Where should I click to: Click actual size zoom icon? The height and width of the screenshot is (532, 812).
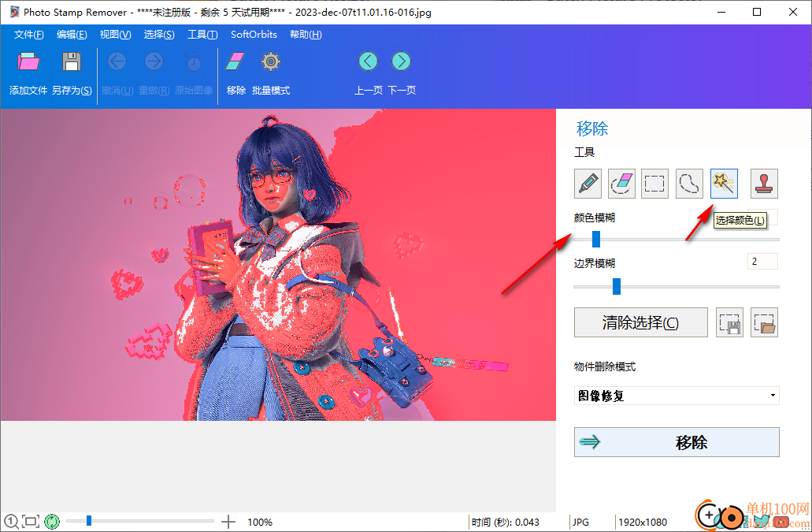point(11,521)
